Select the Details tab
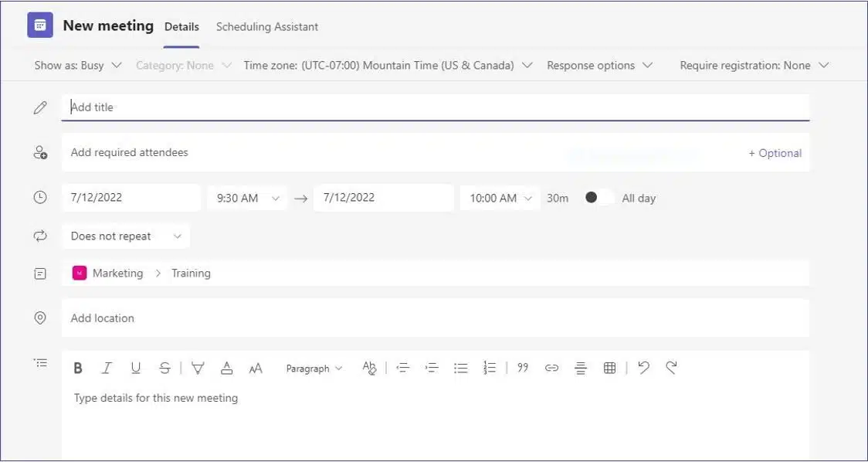The width and height of the screenshot is (868, 462). [x=181, y=26]
